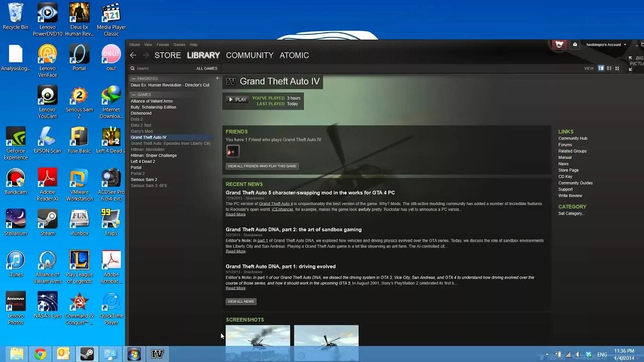Launch Fraps desktop shortcut

(x=111, y=223)
